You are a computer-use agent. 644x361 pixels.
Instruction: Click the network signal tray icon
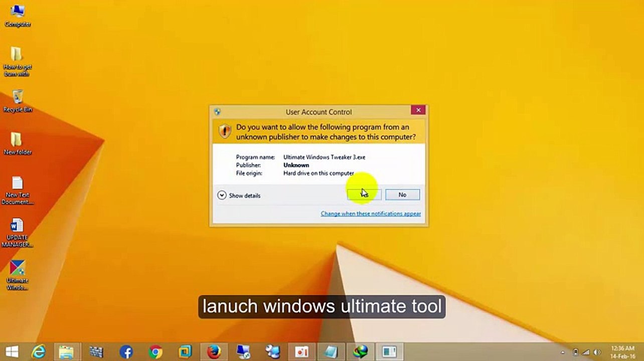pyautogui.click(x=586, y=352)
